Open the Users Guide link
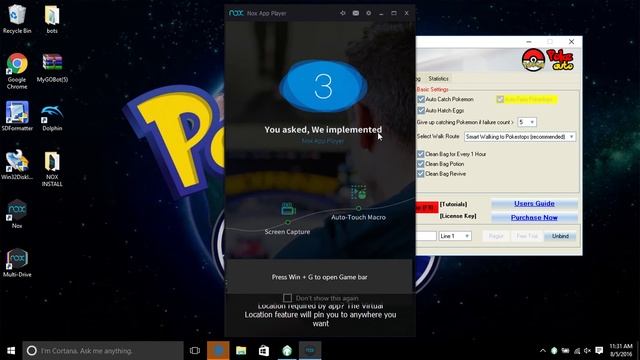 534,203
